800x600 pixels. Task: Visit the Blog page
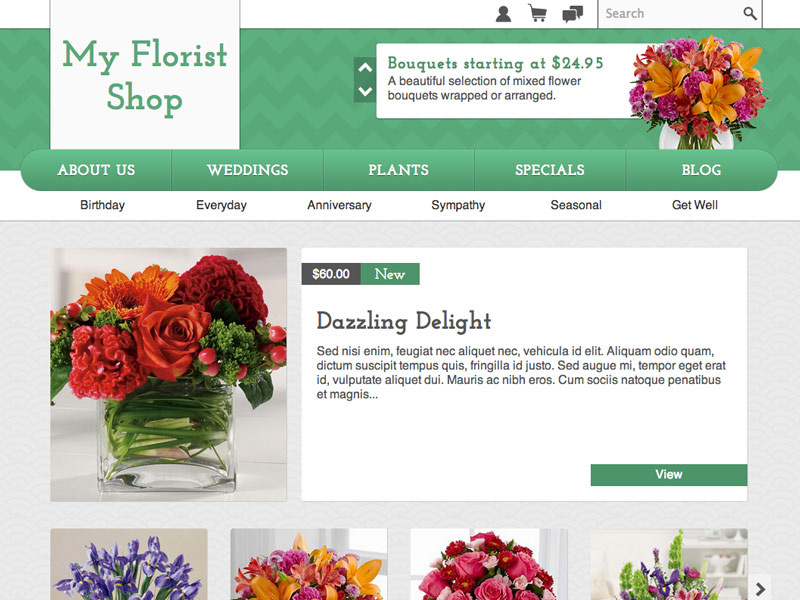coord(702,170)
